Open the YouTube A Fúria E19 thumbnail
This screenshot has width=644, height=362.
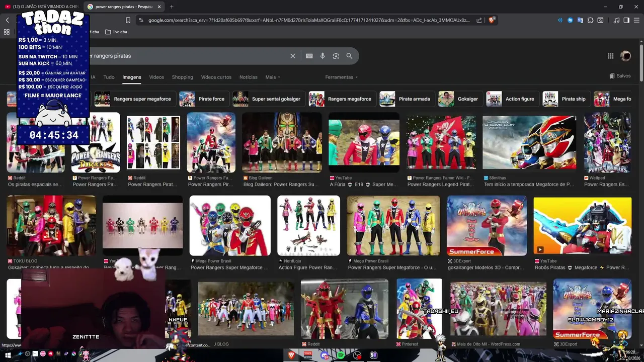coord(364,142)
